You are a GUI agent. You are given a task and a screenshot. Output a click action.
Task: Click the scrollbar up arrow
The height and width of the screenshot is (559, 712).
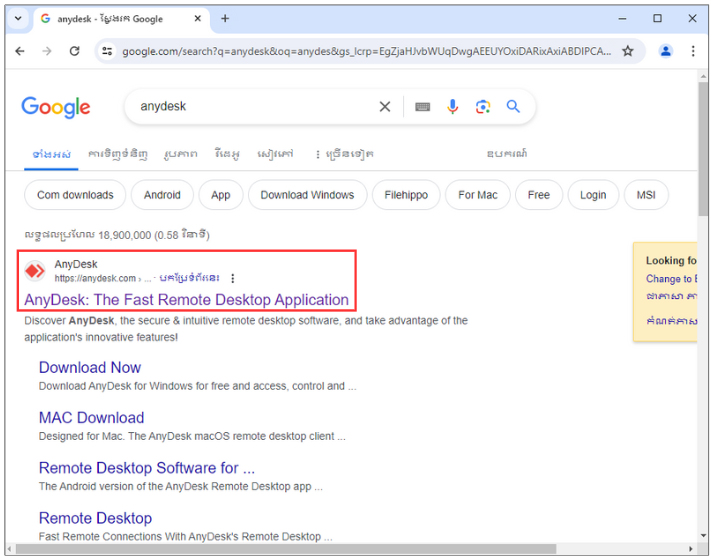703,75
